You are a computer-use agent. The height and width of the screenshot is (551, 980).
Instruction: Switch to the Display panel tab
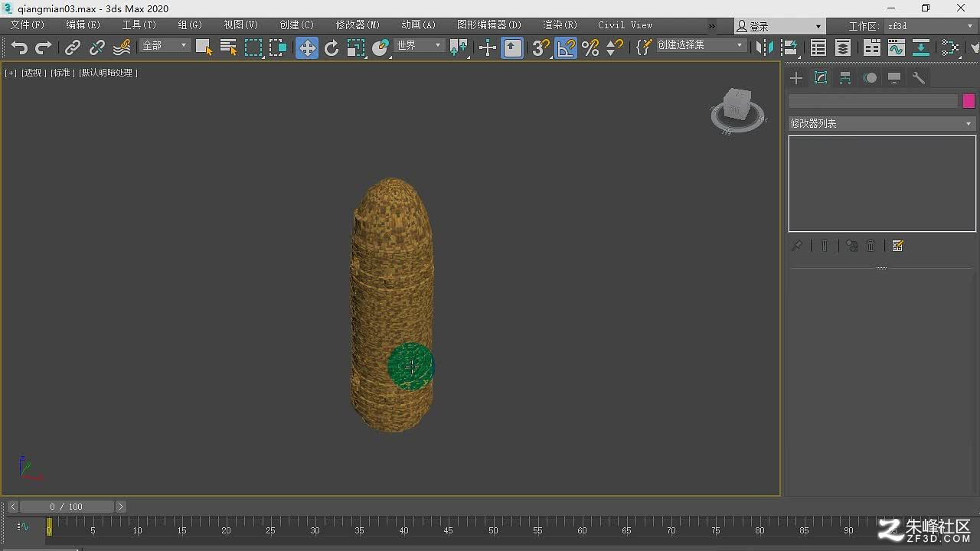894,78
